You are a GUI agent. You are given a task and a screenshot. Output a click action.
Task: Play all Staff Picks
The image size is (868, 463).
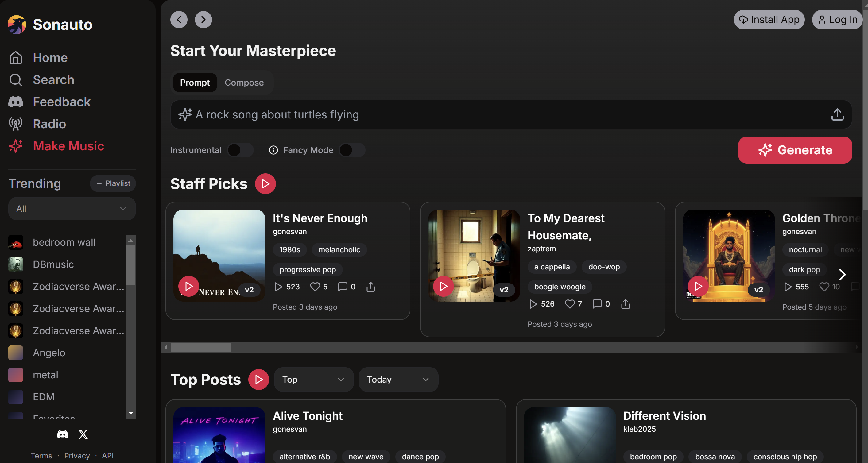265,184
